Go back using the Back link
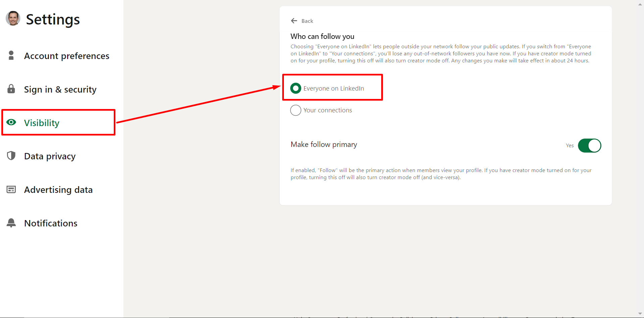This screenshot has height=318, width=644. pyautogui.click(x=307, y=21)
